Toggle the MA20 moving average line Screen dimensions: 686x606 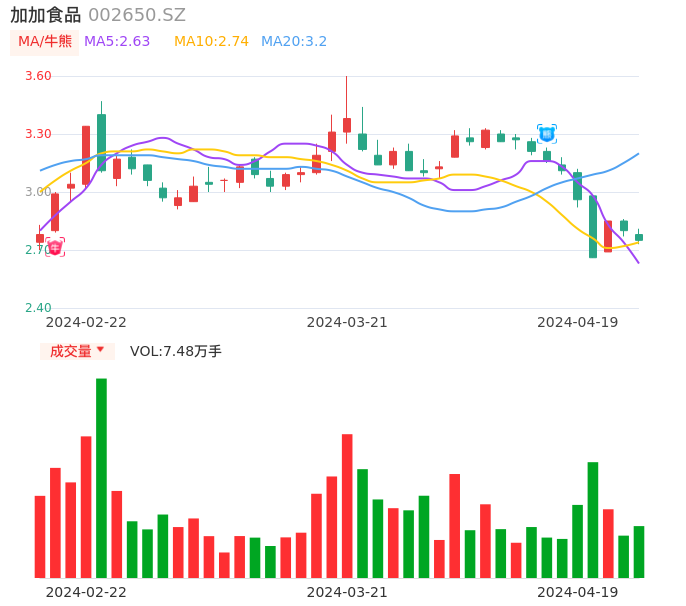pyautogui.click(x=294, y=42)
